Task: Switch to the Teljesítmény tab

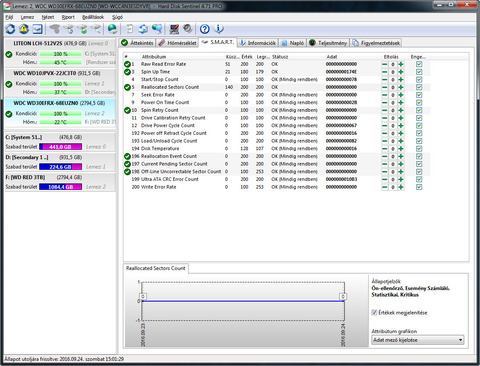Action: click(328, 43)
